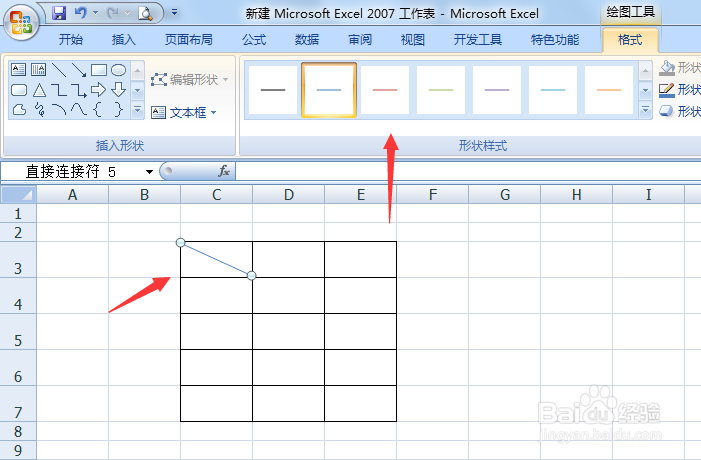Image resolution: width=701 pixels, height=460 pixels.
Task: Select the rectangle shape
Action: point(99,70)
